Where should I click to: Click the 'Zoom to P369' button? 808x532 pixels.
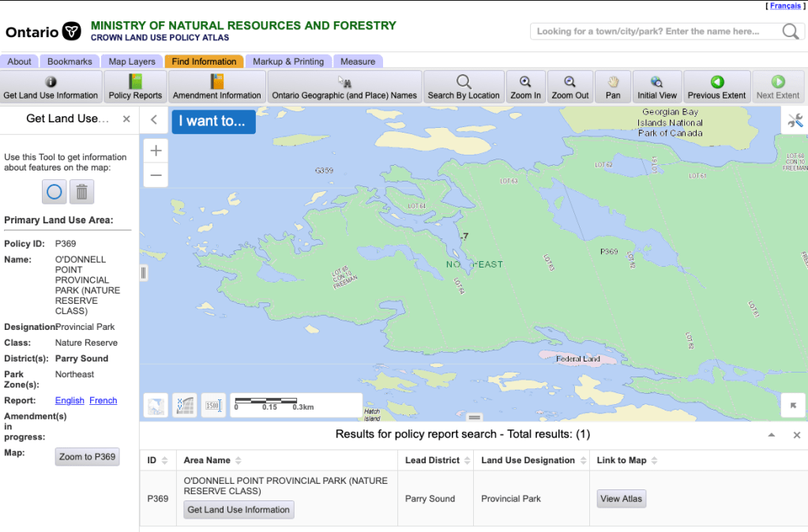pyautogui.click(x=87, y=457)
